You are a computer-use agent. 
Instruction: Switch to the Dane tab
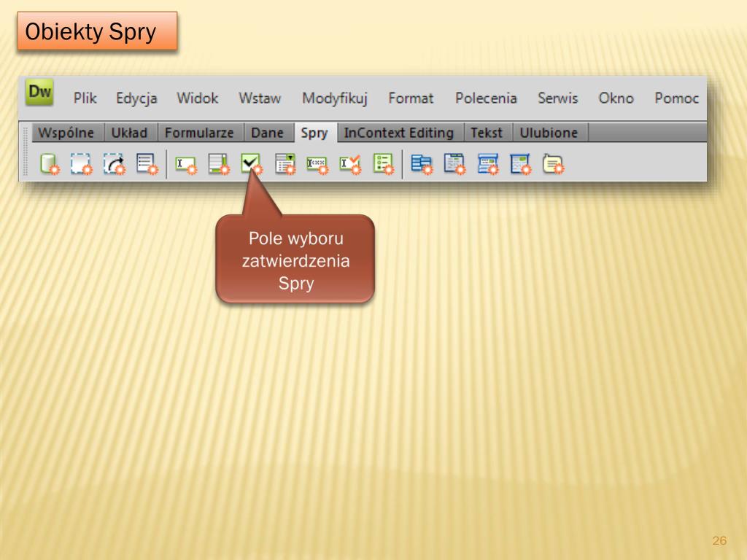coord(268,133)
